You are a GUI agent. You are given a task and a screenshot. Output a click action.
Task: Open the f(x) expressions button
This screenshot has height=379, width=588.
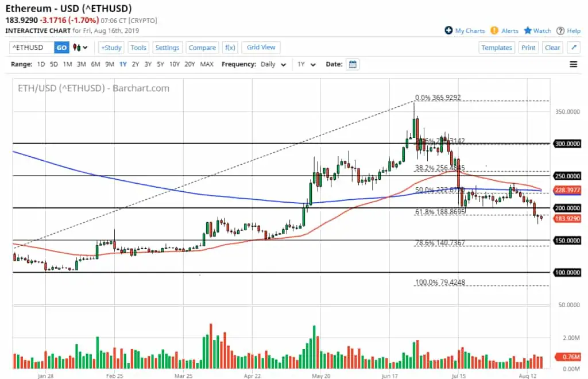[x=230, y=48]
